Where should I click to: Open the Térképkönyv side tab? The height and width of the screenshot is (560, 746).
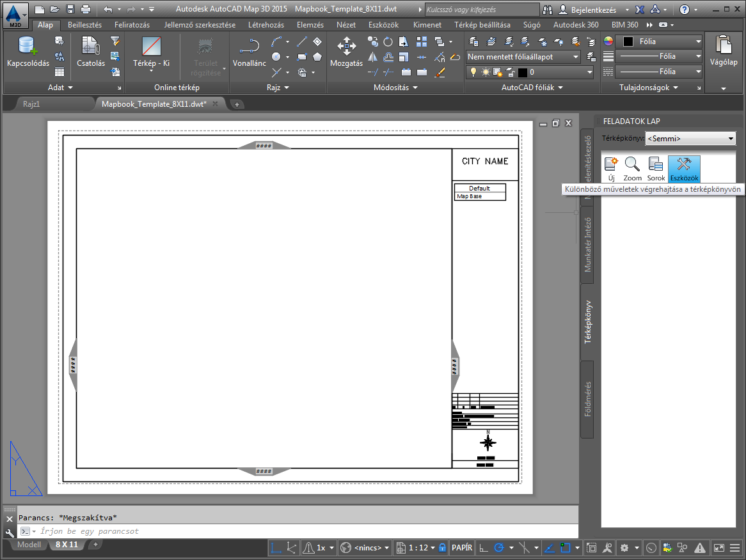[587, 322]
